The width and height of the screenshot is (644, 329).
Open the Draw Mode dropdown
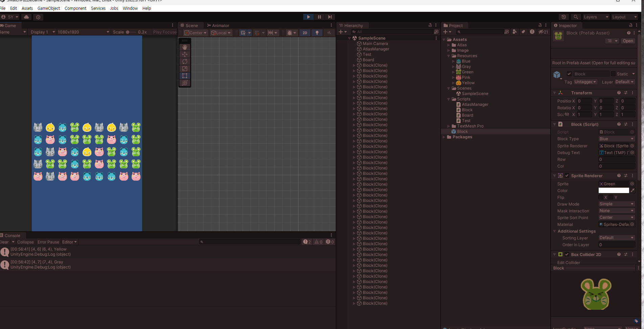coord(617,204)
